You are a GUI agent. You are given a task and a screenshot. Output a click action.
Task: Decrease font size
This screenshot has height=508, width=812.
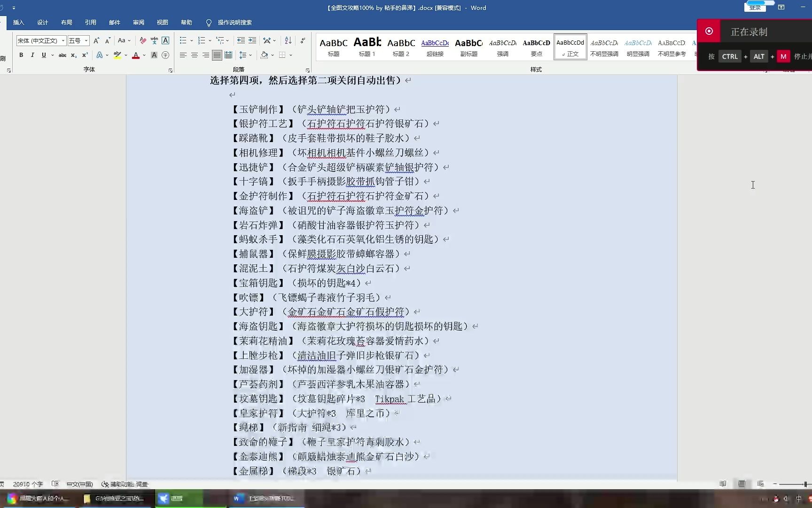coord(108,40)
